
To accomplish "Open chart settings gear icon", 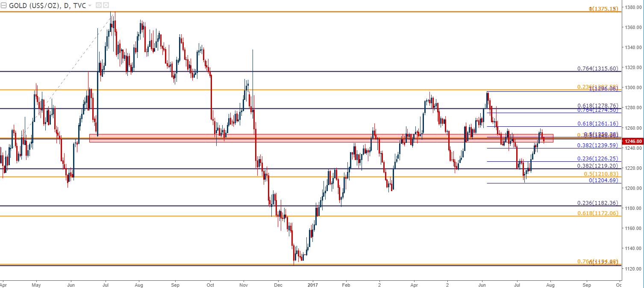I will [106, 6].
